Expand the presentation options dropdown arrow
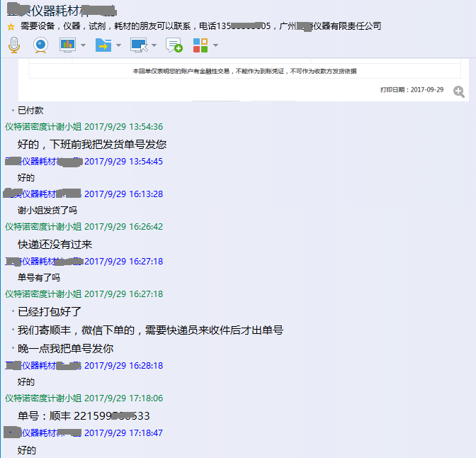 [x=84, y=45]
